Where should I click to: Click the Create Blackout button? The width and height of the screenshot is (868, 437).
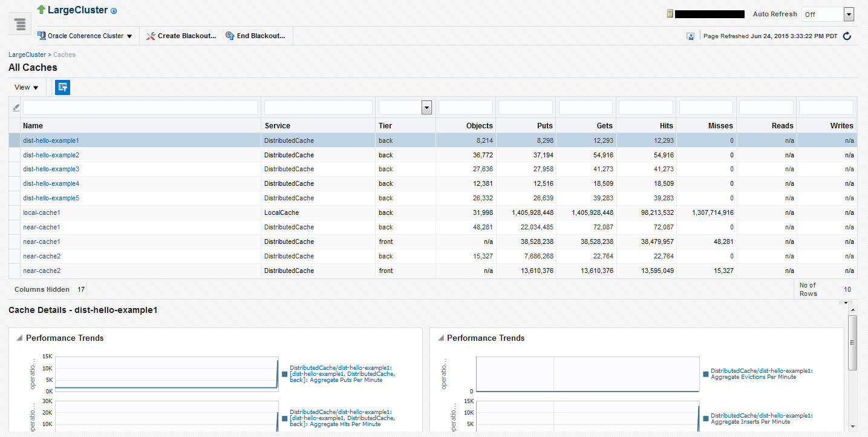[x=181, y=36]
